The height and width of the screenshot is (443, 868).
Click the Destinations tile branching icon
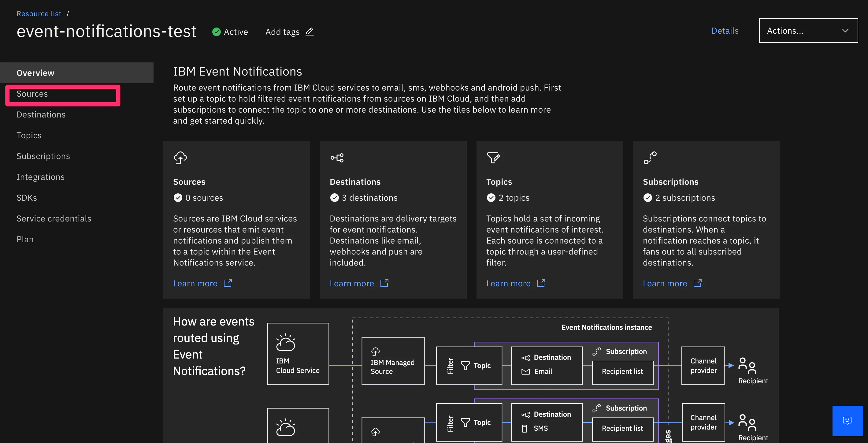(x=337, y=158)
